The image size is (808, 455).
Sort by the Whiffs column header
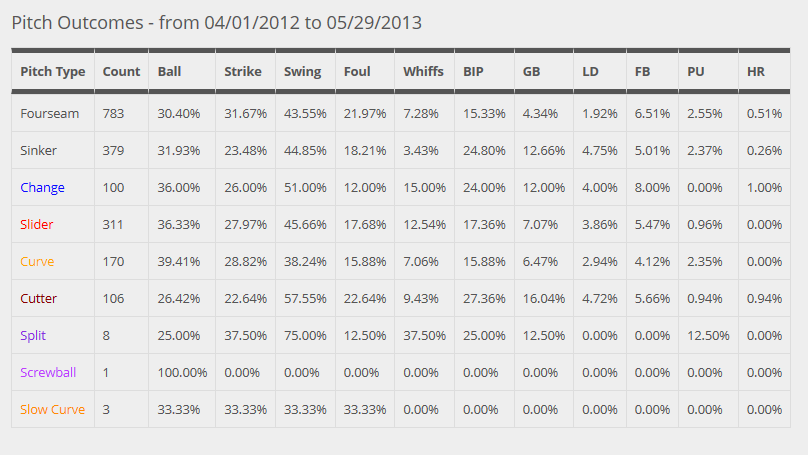(423, 72)
